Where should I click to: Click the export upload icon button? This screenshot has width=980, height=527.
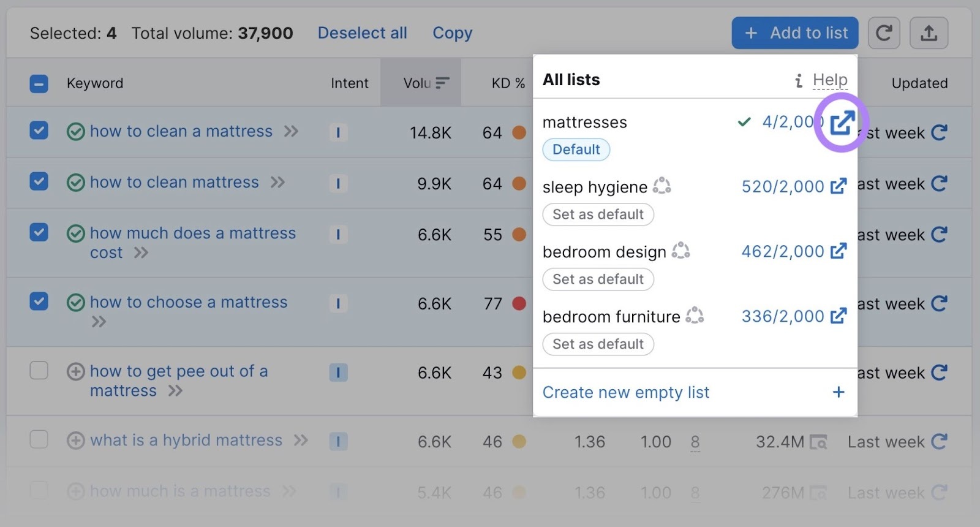[929, 33]
